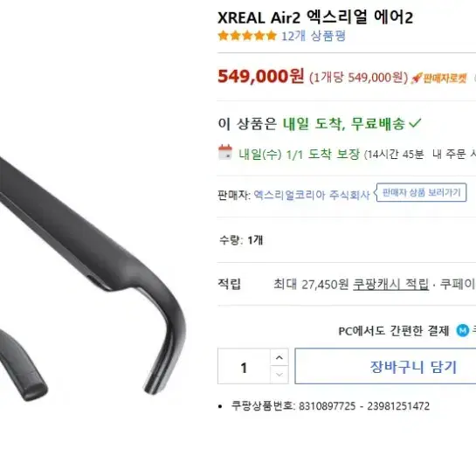Click the XREAL Air2 엑스리얼 에어2 title
Image resolution: width=476 pixels, height=476 pixels.
coord(315,17)
